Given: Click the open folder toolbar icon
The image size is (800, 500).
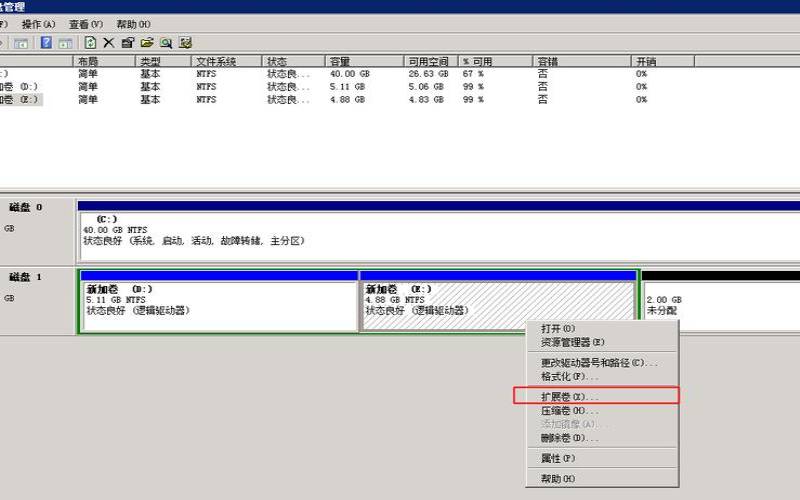Looking at the screenshot, I should [147, 42].
